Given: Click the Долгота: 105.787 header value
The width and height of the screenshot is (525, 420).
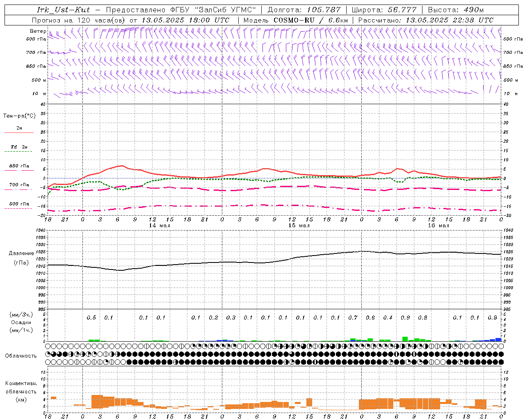Looking at the screenshot, I should click(304, 10).
